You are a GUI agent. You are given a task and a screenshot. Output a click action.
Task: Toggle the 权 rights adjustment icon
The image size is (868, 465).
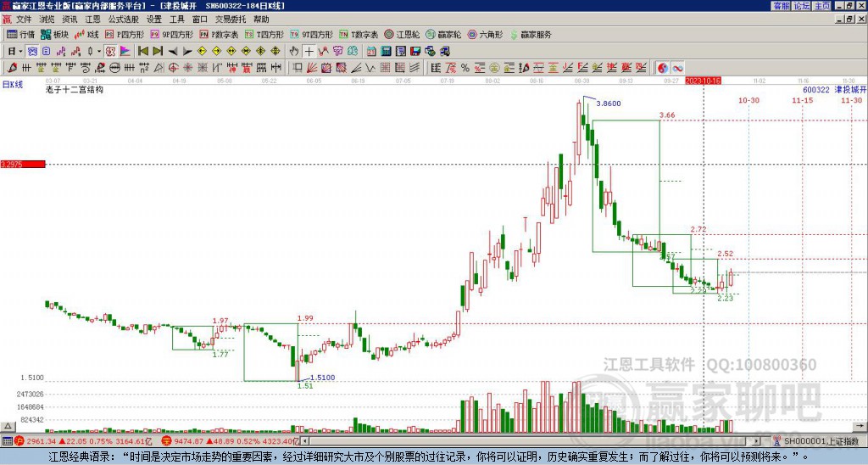[x=110, y=51]
